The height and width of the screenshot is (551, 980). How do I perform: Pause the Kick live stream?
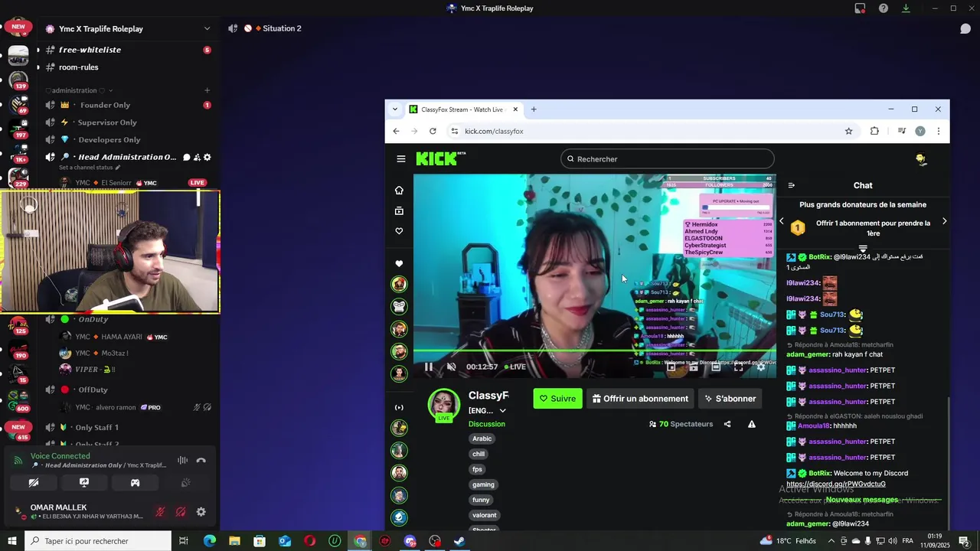(429, 367)
